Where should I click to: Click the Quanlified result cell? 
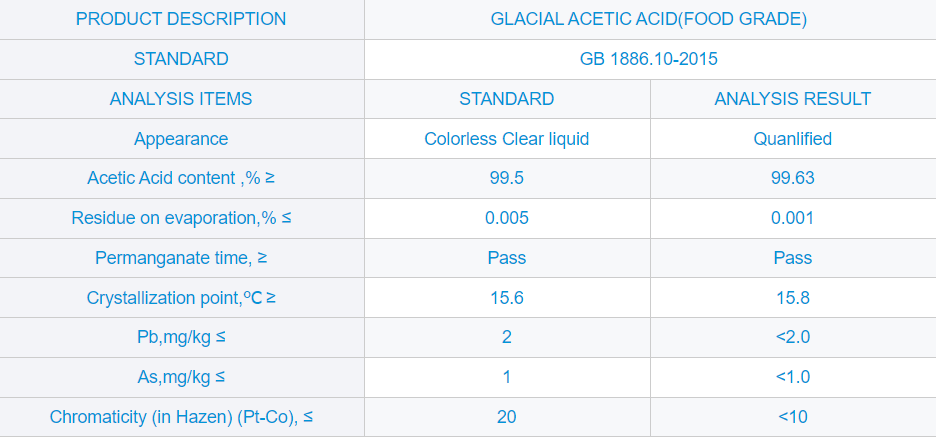(x=792, y=139)
